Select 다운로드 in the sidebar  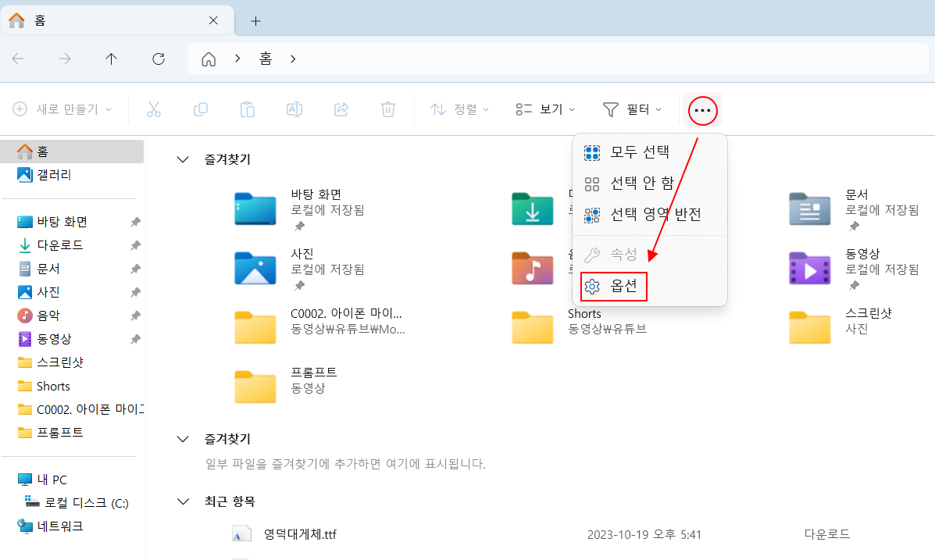coord(72,245)
